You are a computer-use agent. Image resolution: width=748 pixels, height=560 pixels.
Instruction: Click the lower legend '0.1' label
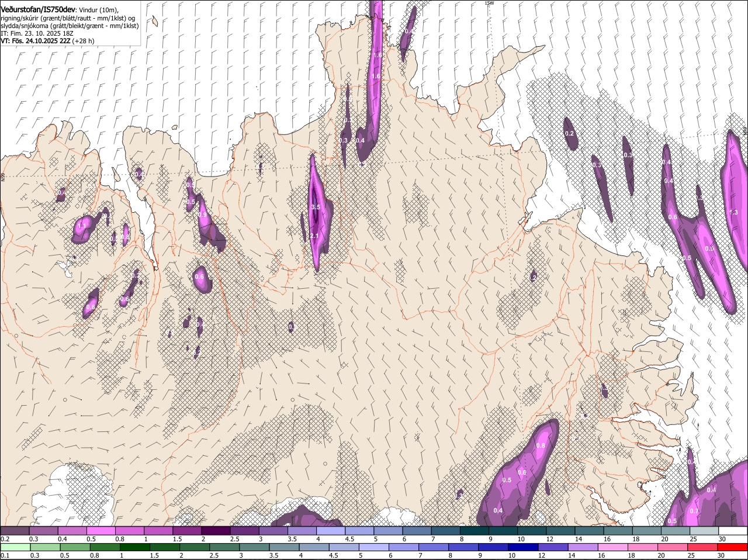5,555
